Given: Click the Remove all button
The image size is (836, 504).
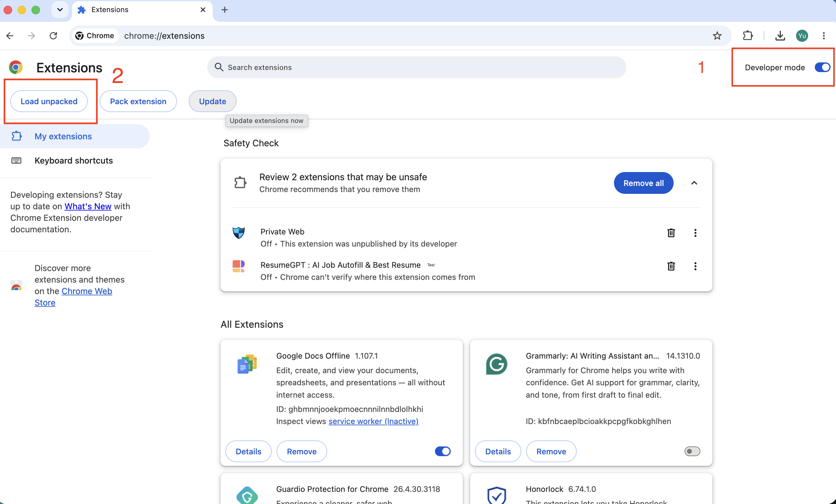Looking at the screenshot, I should tap(643, 183).
